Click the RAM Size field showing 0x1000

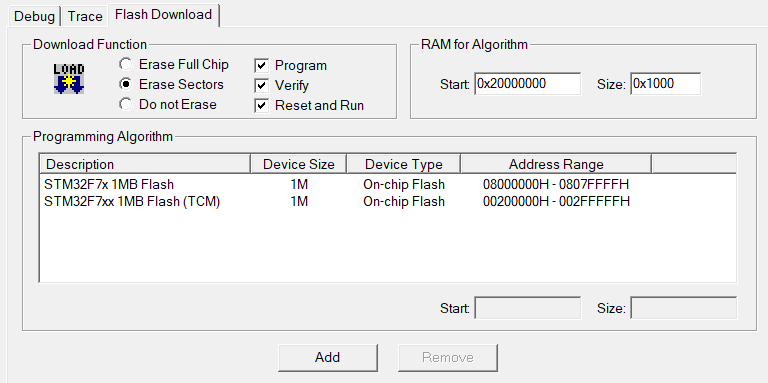click(666, 84)
